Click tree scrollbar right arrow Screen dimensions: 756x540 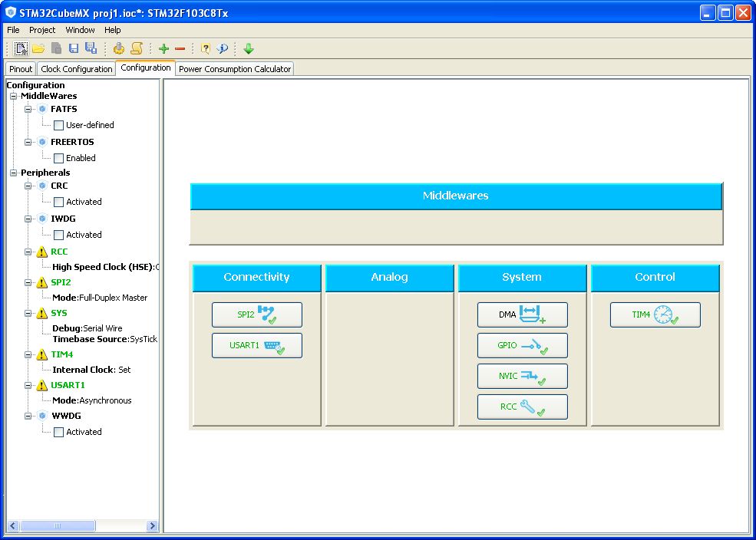pyautogui.click(x=152, y=525)
